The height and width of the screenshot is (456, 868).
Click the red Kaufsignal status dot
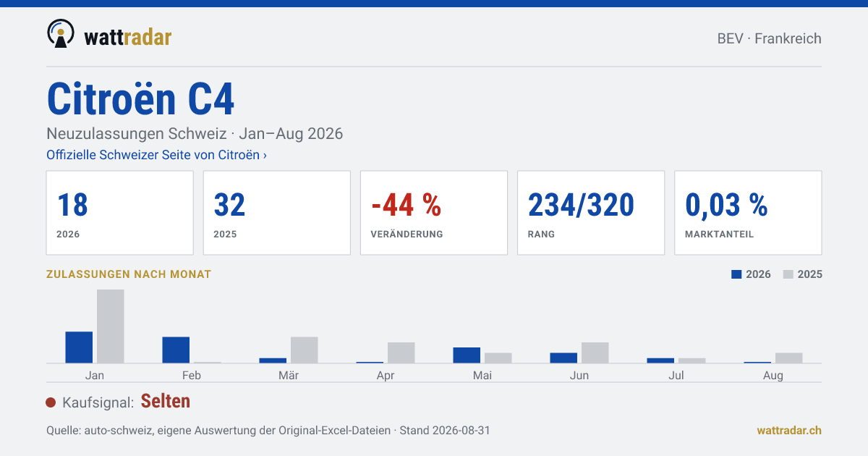pos(51,402)
